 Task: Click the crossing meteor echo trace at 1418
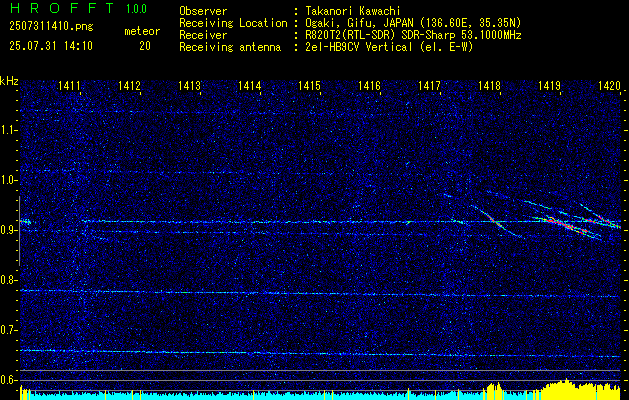(497, 221)
